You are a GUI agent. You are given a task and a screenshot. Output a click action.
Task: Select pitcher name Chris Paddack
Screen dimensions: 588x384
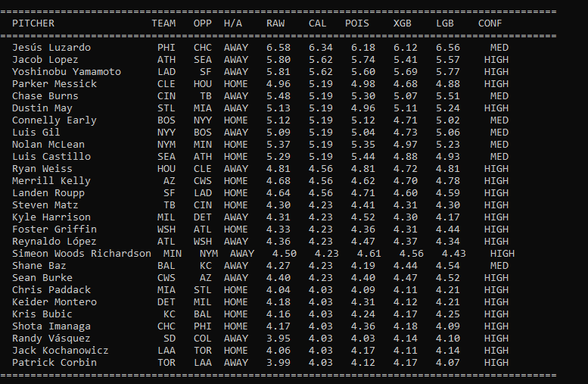pyautogui.click(x=51, y=290)
